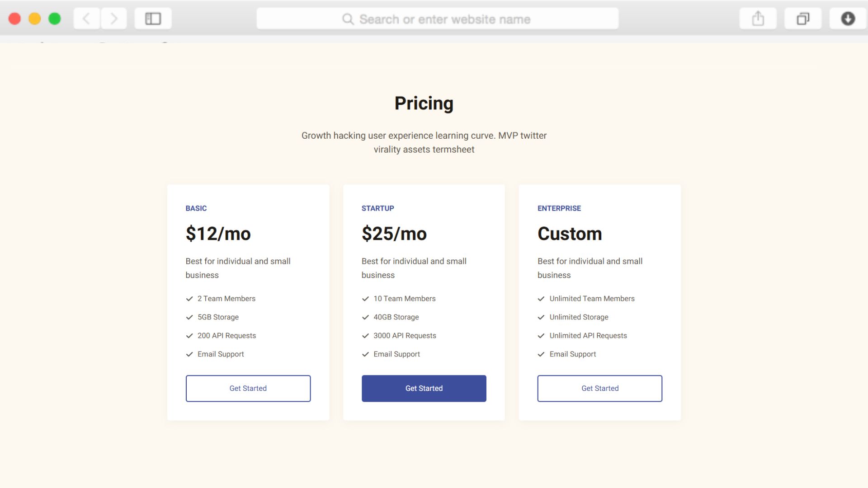The width and height of the screenshot is (868, 488).
Task: Click the ENTERPRISE plan label
Action: [x=559, y=208]
